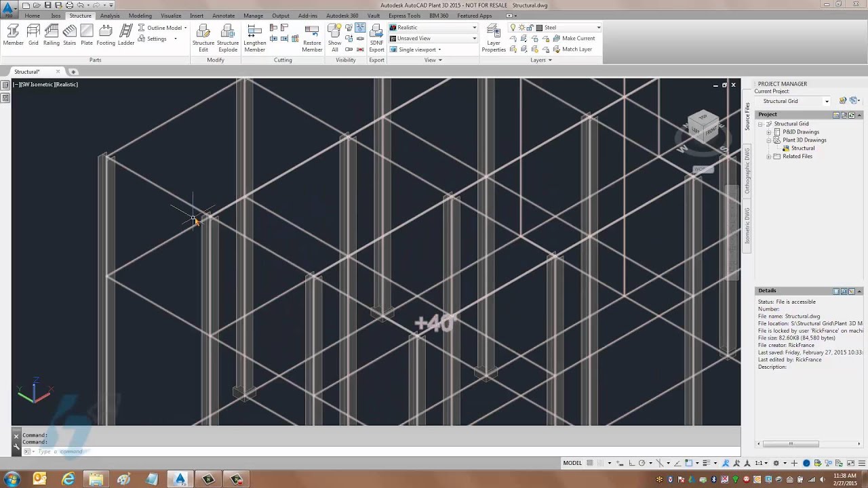This screenshot has width=868, height=488.
Task: Switch to the Home ribbon tab
Action: click(32, 16)
